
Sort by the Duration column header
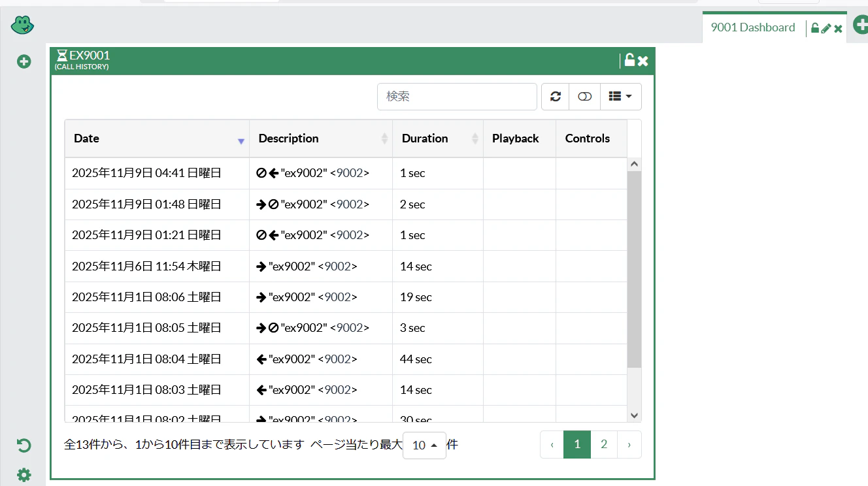click(x=438, y=138)
